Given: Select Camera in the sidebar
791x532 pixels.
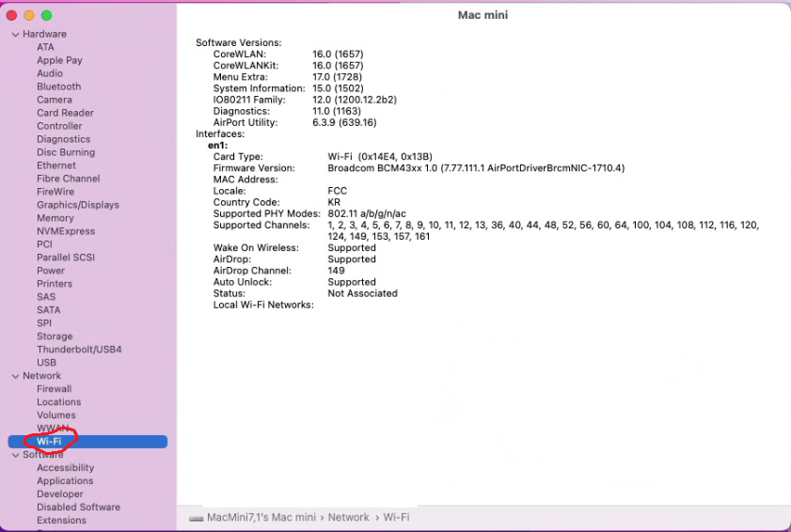Looking at the screenshot, I should pos(55,100).
